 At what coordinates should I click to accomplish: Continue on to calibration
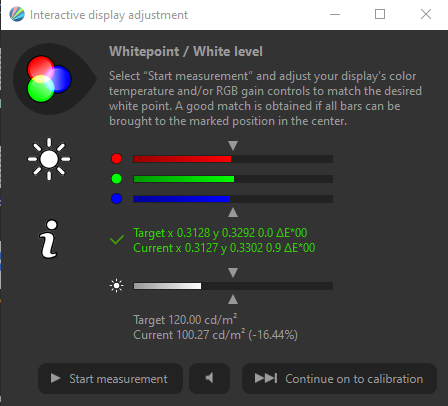(x=339, y=378)
